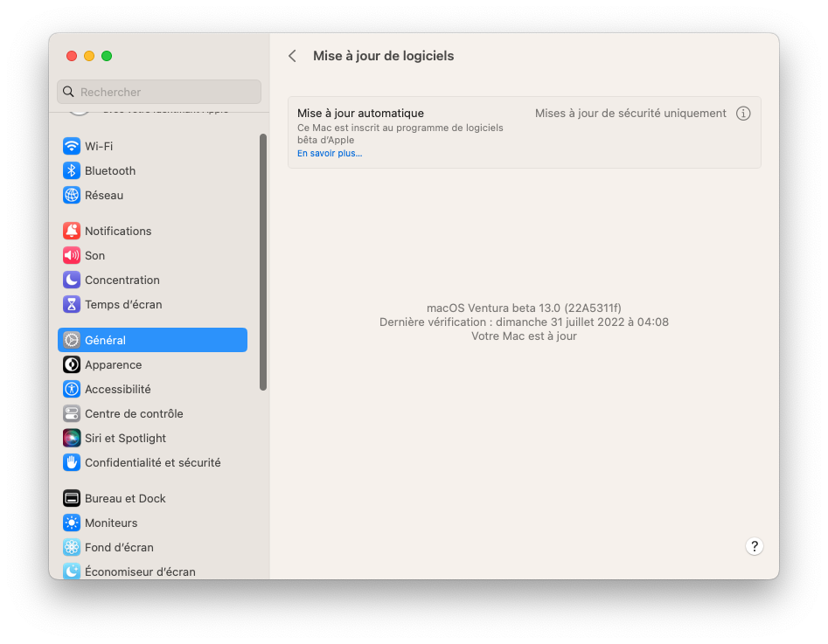Select Centre de contrôle item
Viewport: 828px width, 644px height.
134,413
